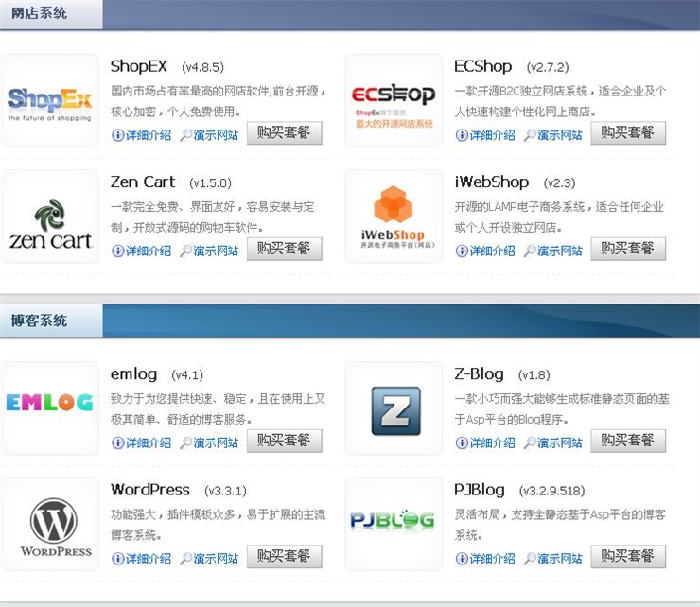Click the ShopEX logo thumbnail
Viewport: 700px width, 607px height.
[50, 100]
